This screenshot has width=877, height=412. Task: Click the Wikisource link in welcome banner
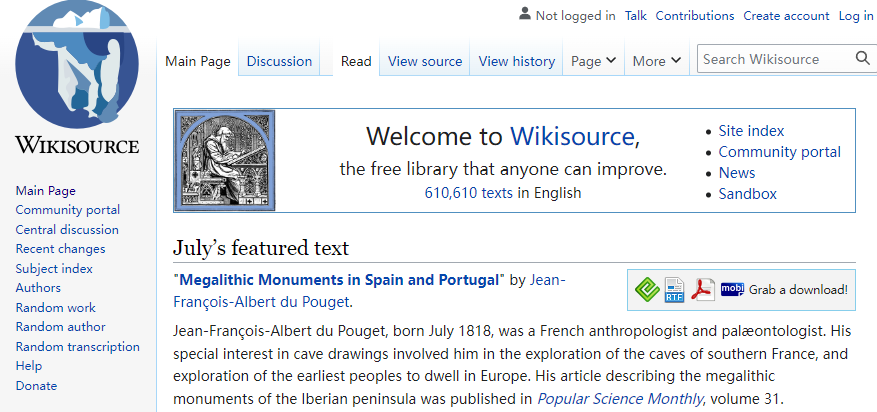[x=571, y=136]
